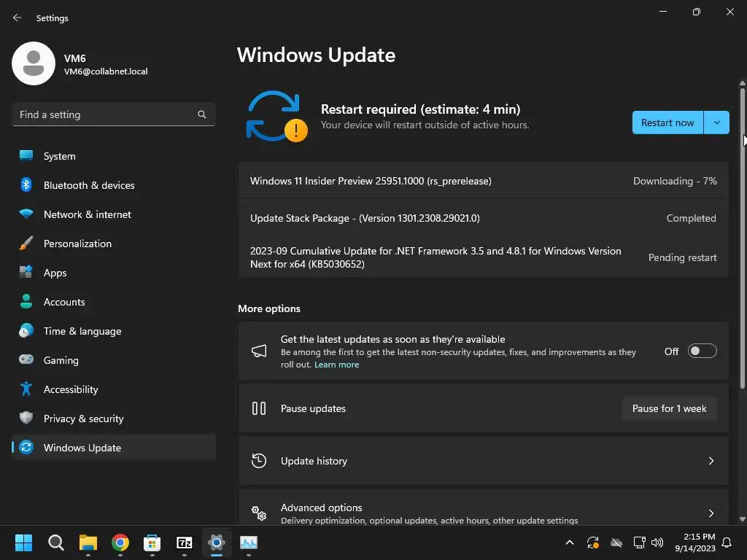Go to Personalization settings

click(x=113, y=244)
